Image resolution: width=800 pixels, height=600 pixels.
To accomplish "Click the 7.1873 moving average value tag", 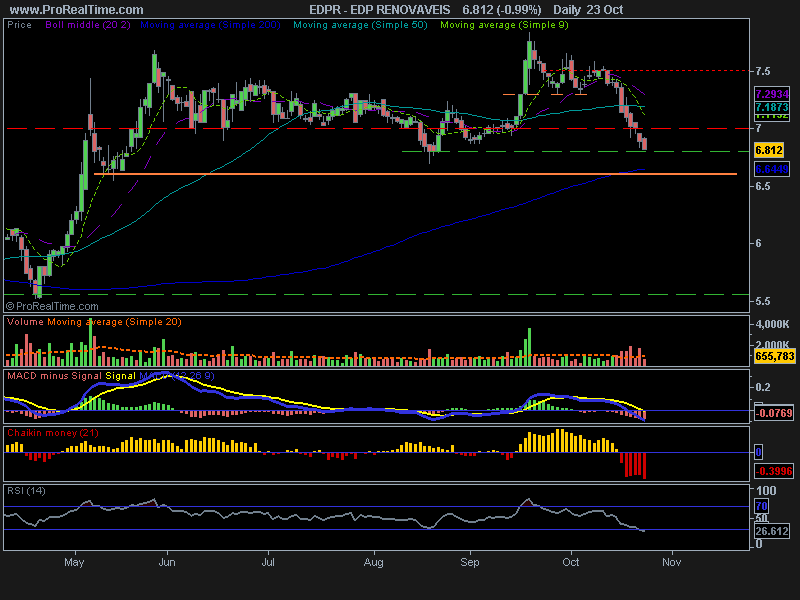I will click(x=772, y=107).
